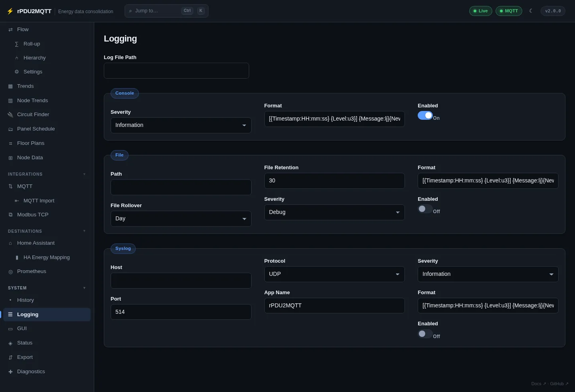Click the Panel Schedule icon
This screenshot has width=575, height=392.
coord(10,129)
